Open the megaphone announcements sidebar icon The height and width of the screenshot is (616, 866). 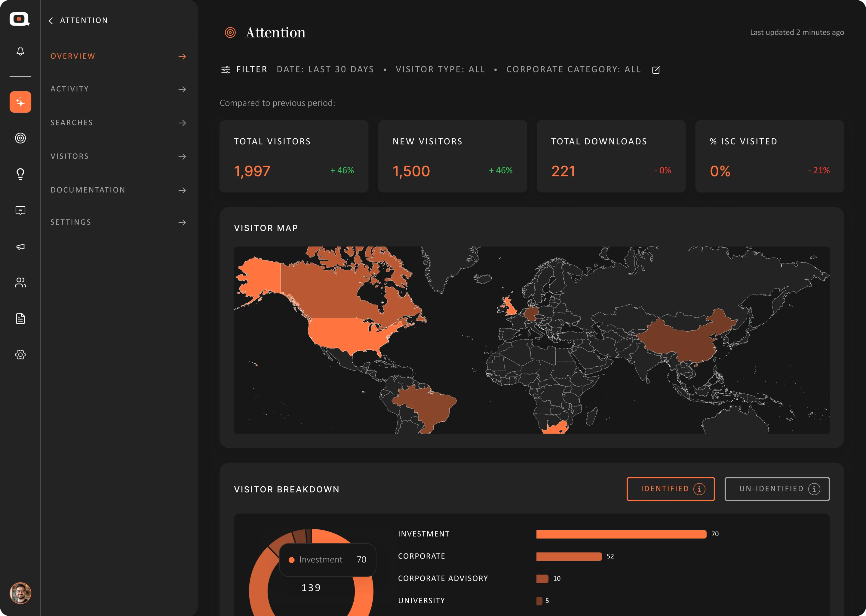coord(20,247)
